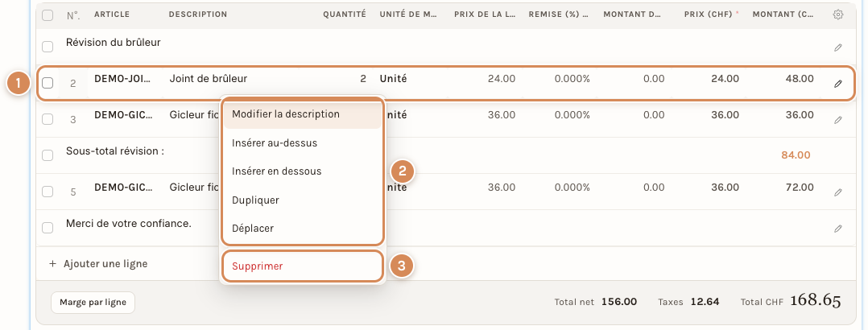Click the Sous-total révision label
Screen dimensions: 868x330
pyautogui.click(x=115, y=151)
